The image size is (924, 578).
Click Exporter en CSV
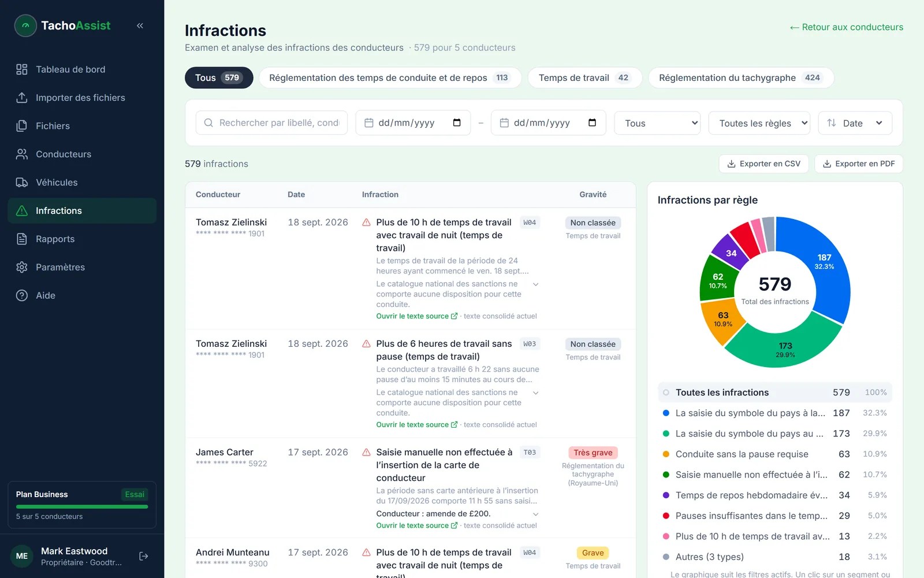pyautogui.click(x=763, y=164)
